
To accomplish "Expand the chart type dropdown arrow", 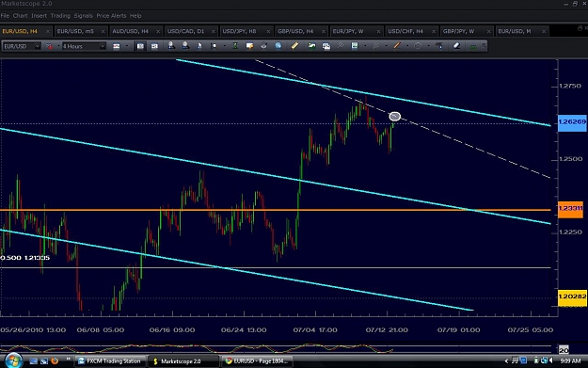I will pyautogui.click(x=127, y=46).
